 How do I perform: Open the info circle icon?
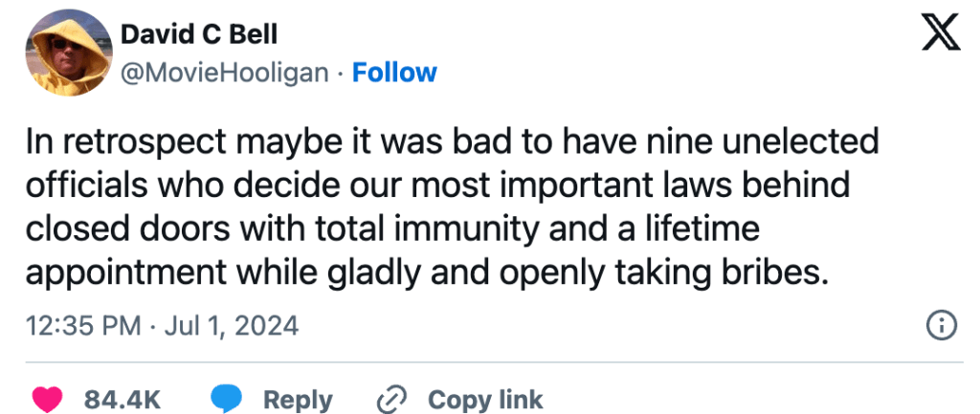click(x=943, y=326)
